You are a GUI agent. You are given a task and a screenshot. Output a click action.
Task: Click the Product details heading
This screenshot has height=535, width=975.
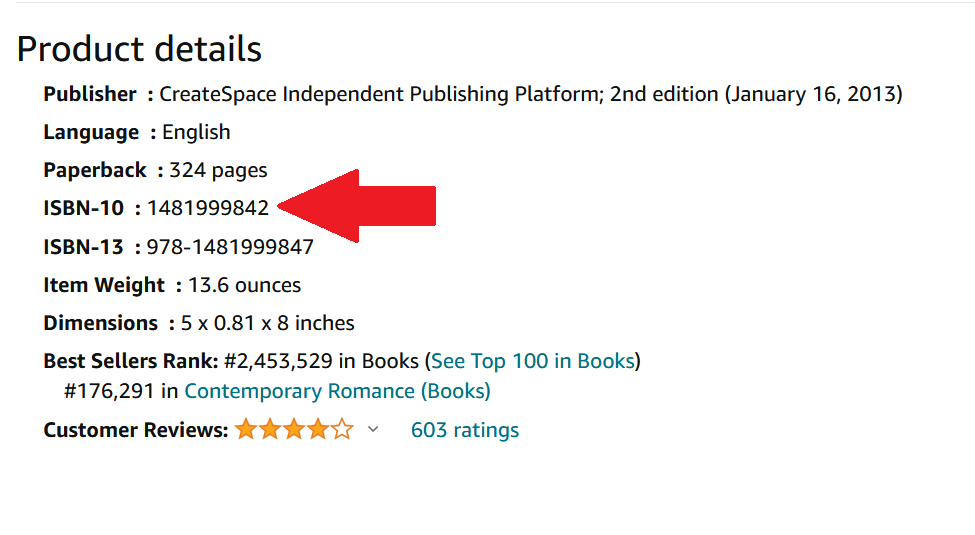[x=139, y=49]
